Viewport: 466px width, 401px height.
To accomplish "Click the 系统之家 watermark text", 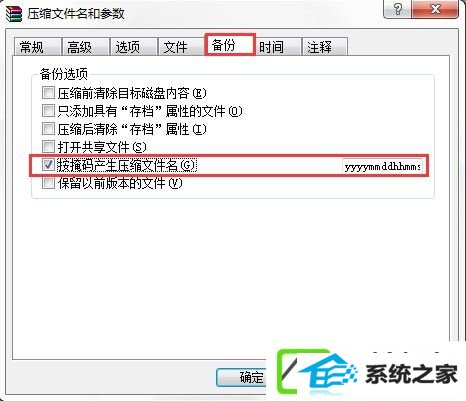I will (x=411, y=374).
